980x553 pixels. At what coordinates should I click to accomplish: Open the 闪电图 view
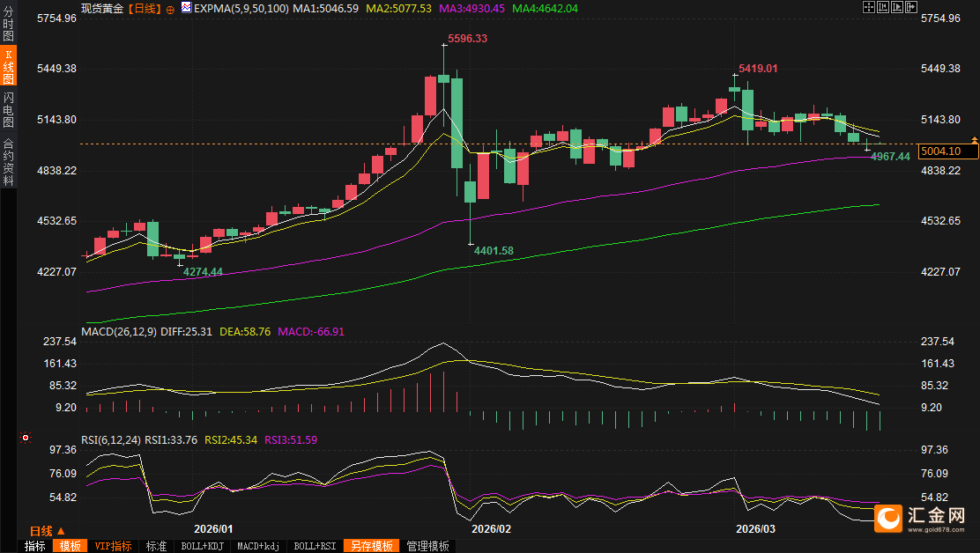[x=9, y=109]
